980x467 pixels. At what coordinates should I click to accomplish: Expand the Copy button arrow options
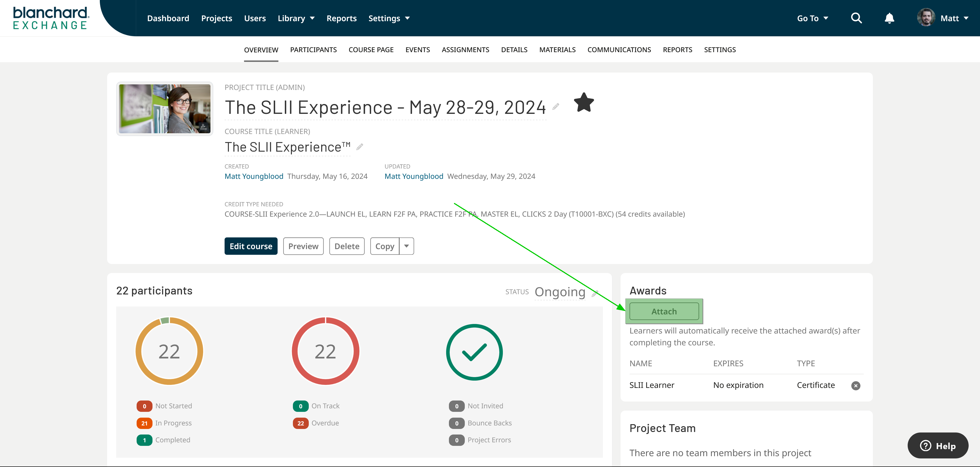pos(406,246)
